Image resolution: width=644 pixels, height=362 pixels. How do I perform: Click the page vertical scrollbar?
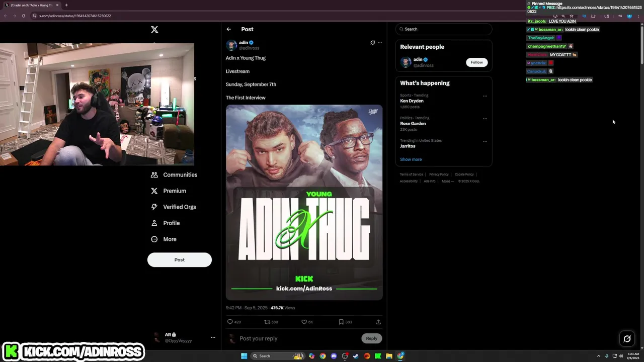tap(641, 45)
